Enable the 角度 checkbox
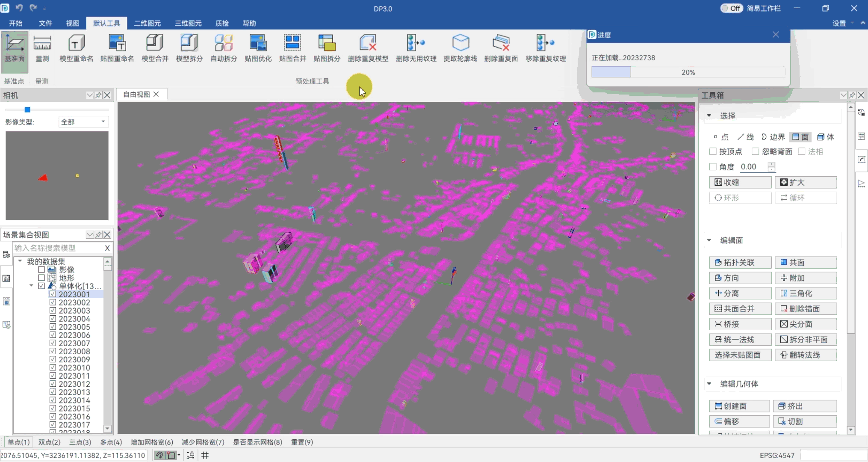 pos(713,167)
